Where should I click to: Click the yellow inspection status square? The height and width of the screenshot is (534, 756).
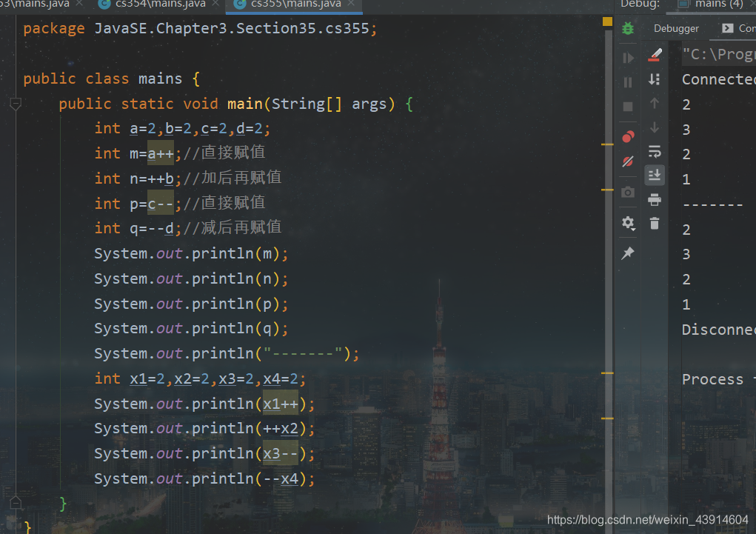click(x=607, y=21)
